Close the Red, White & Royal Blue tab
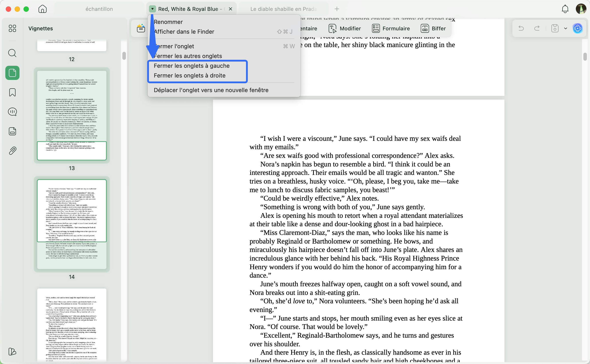Viewport: 590px width, 364px height. 231,9
